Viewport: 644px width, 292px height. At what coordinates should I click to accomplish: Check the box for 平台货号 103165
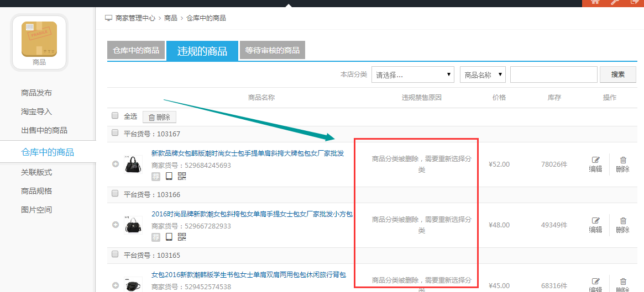click(x=115, y=254)
